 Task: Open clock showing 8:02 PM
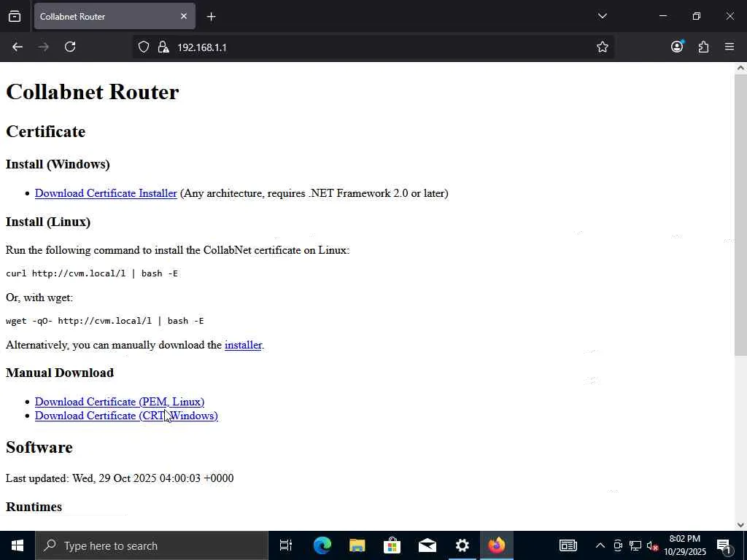pos(685,545)
